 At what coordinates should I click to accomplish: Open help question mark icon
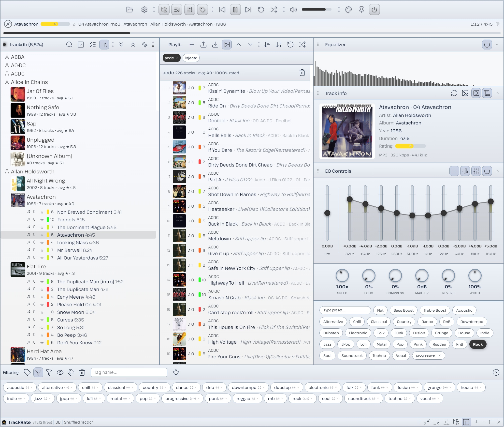(x=496, y=372)
